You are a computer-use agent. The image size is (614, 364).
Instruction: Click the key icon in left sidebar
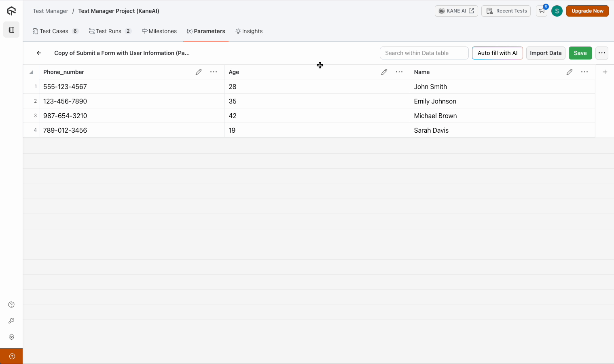pos(11,321)
